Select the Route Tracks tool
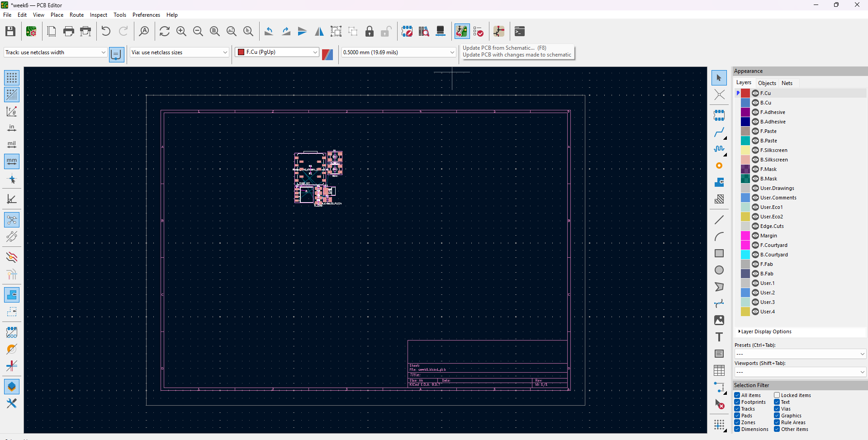Viewport: 868px width, 440px height. tap(719, 132)
